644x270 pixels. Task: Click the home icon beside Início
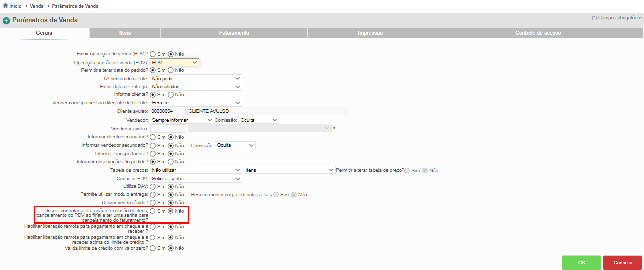click(5, 6)
